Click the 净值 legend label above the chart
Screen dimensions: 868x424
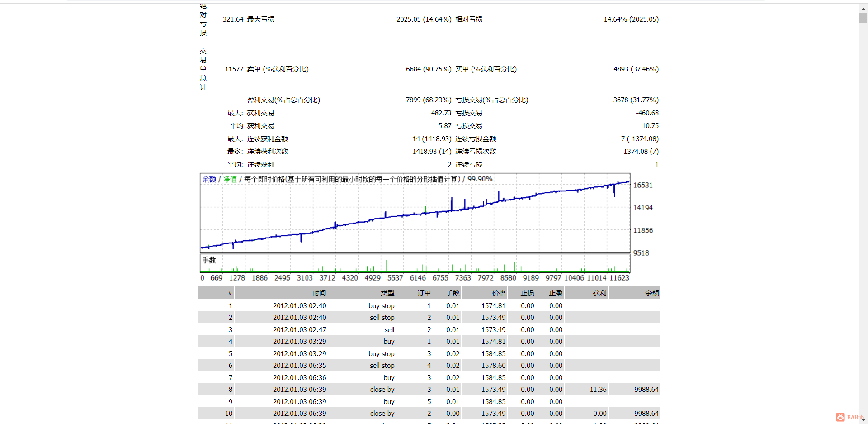230,179
